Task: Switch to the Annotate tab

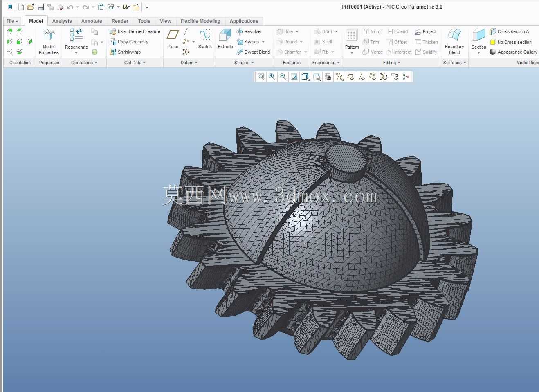Action: pyautogui.click(x=92, y=21)
